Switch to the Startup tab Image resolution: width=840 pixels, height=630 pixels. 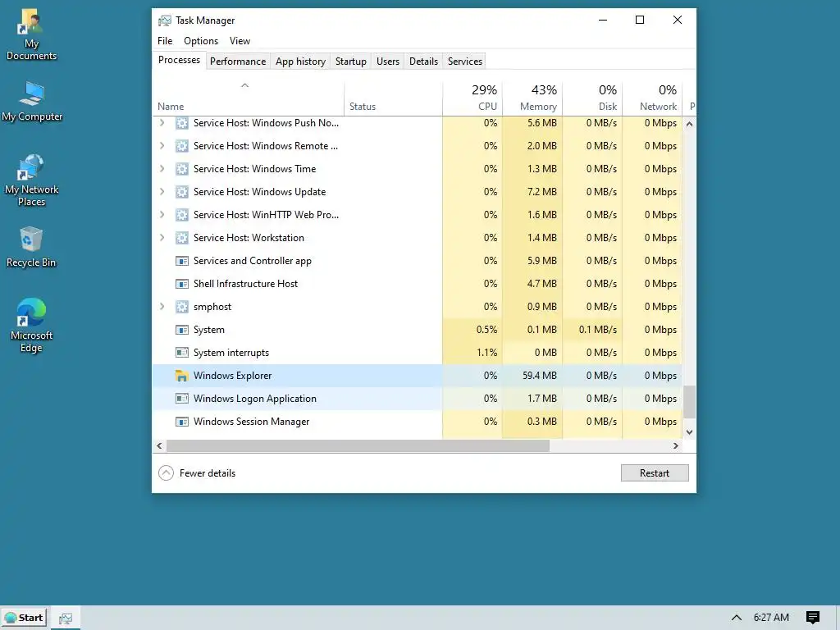(x=351, y=62)
